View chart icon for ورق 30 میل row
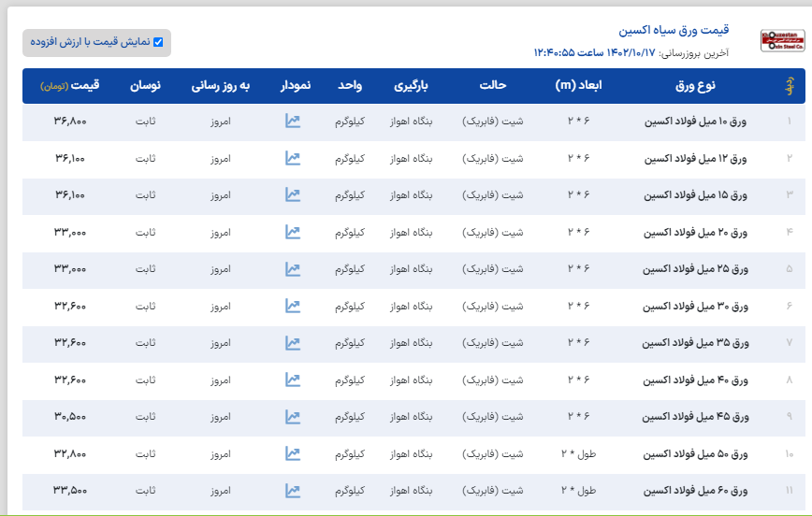 pos(293,306)
